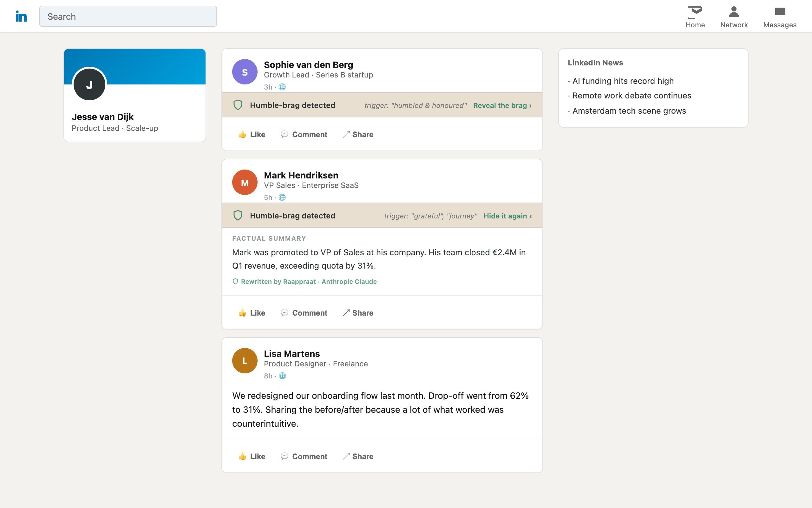
Task: Click Mark's factual summary paragraph text
Action: pyautogui.click(x=379, y=259)
